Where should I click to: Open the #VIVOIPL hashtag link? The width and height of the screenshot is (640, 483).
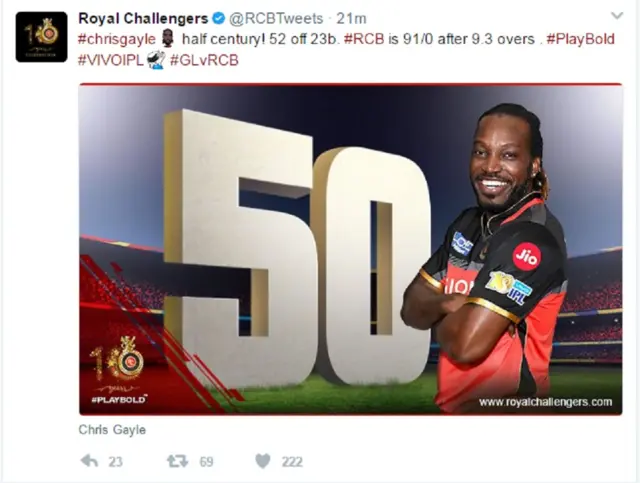pyautogui.click(x=111, y=60)
